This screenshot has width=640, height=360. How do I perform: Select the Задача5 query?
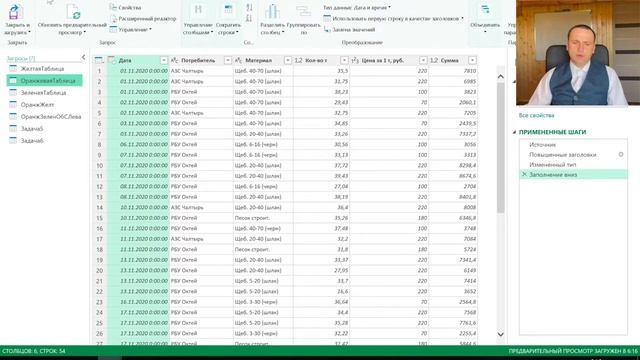(44, 129)
